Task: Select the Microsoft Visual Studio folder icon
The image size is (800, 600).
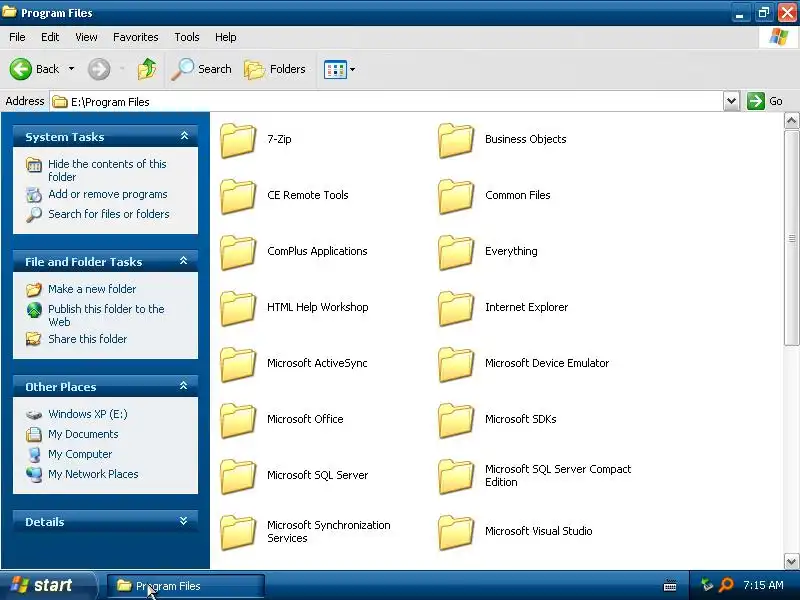Action: 456,533
